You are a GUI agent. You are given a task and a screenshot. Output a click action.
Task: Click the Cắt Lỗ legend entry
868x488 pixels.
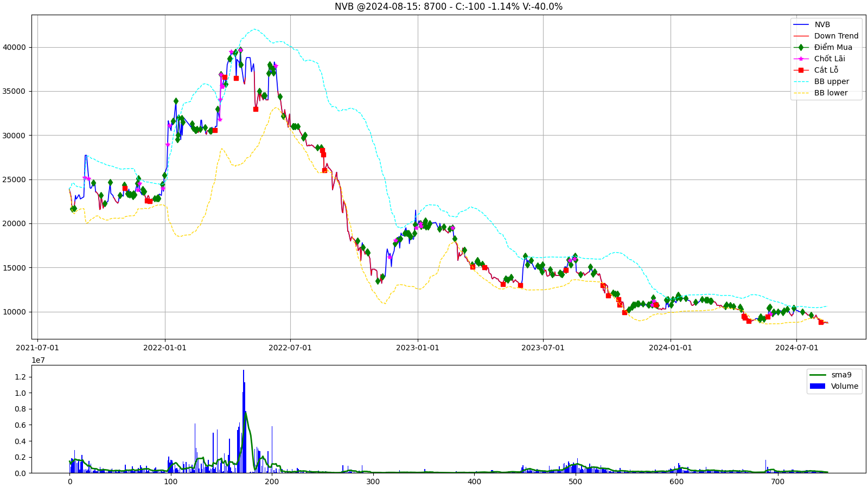[815, 70]
